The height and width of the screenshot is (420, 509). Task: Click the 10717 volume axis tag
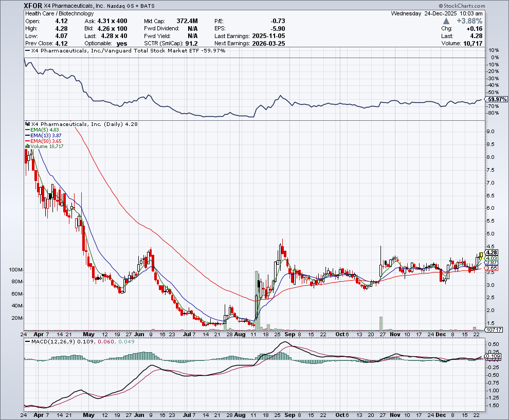[494, 330]
